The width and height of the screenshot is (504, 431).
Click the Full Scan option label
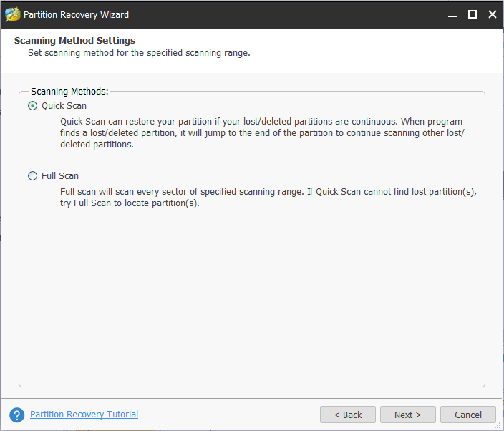60,176
